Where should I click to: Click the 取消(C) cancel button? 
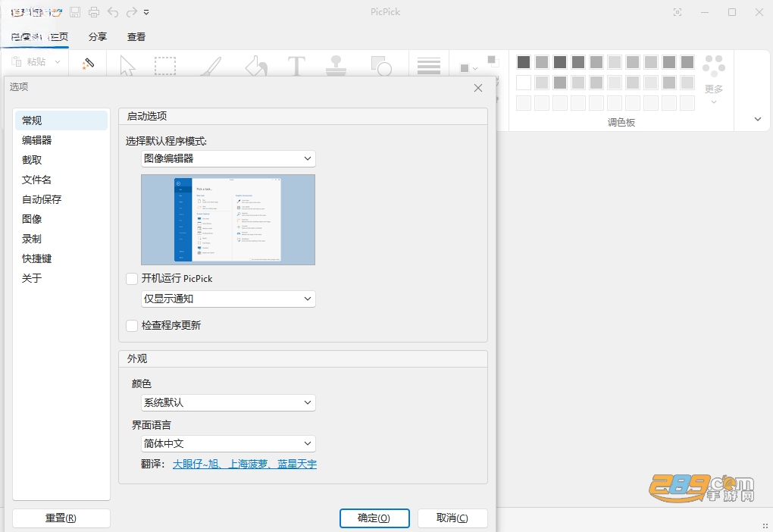pyautogui.click(x=452, y=518)
